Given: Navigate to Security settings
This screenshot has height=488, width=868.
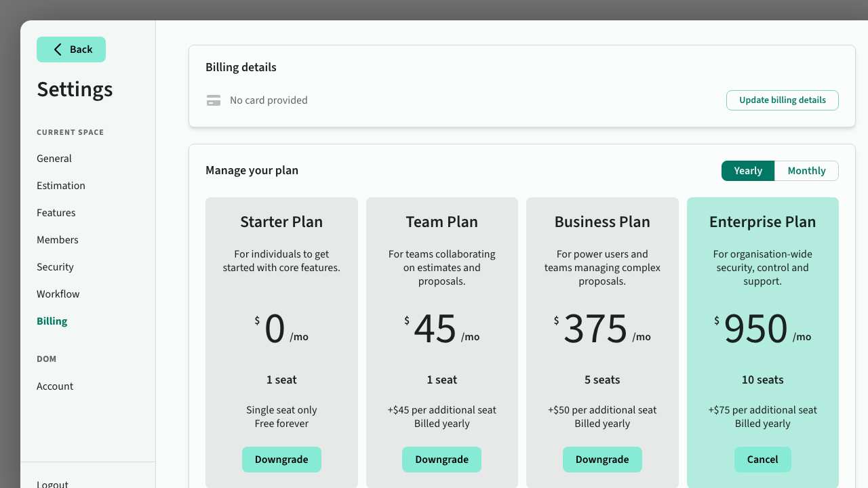Looking at the screenshot, I should pos(56,267).
